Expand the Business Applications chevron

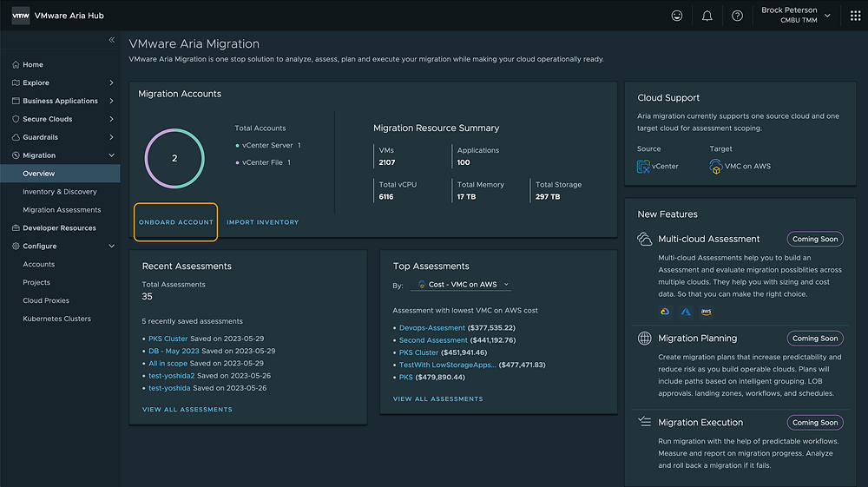(111, 101)
